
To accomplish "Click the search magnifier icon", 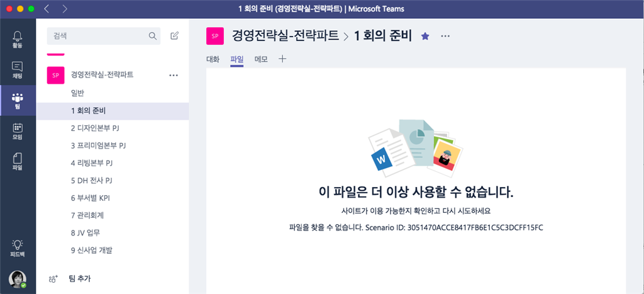I will pyautogui.click(x=152, y=36).
